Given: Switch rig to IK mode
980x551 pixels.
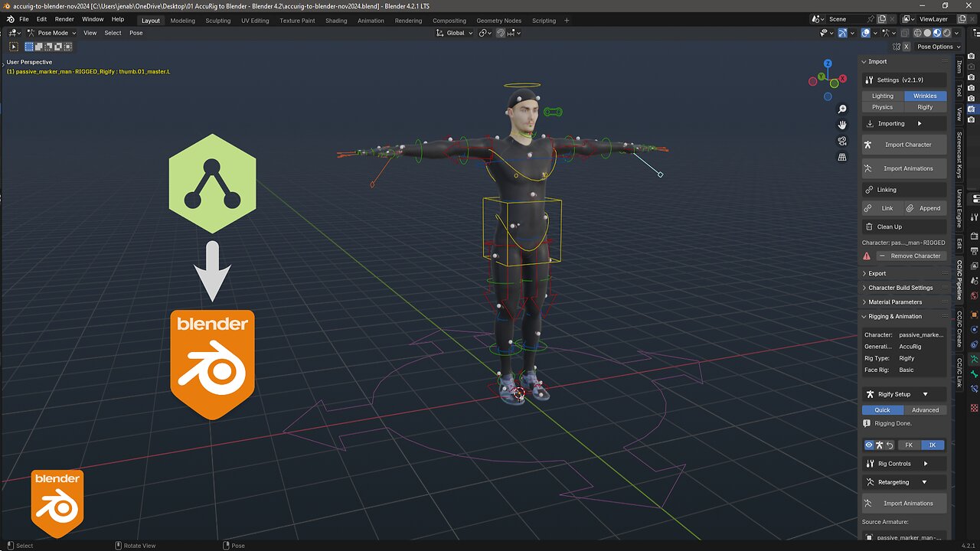Looking at the screenshot, I should pyautogui.click(x=933, y=445).
